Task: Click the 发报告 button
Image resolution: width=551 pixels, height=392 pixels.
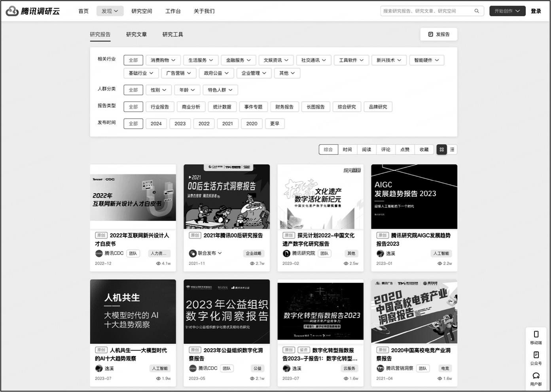Action: [439, 34]
